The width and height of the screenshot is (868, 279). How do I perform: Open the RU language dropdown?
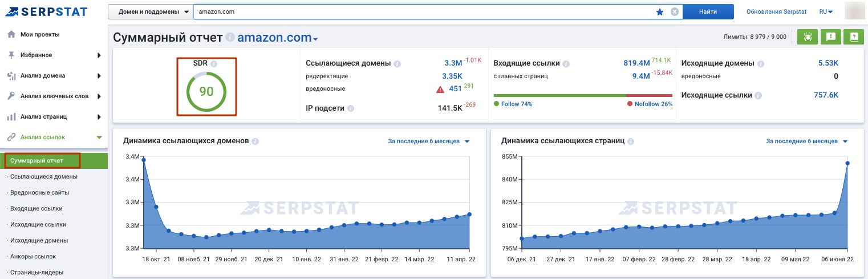tap(826, 11)
